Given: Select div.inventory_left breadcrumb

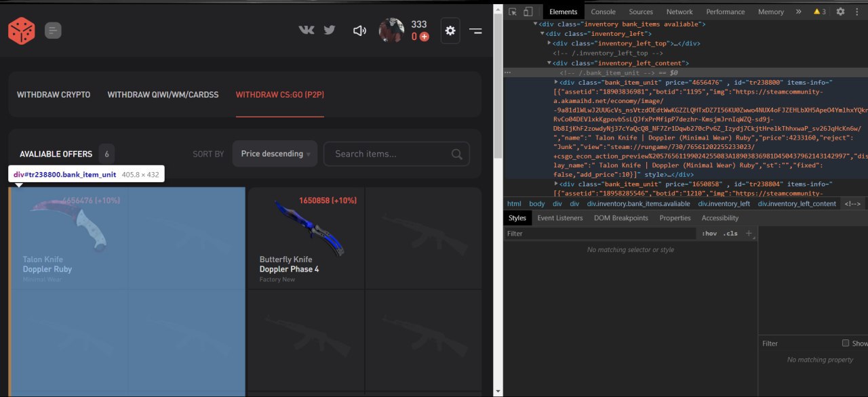Looking at the screenshot, I should [724, 203].
